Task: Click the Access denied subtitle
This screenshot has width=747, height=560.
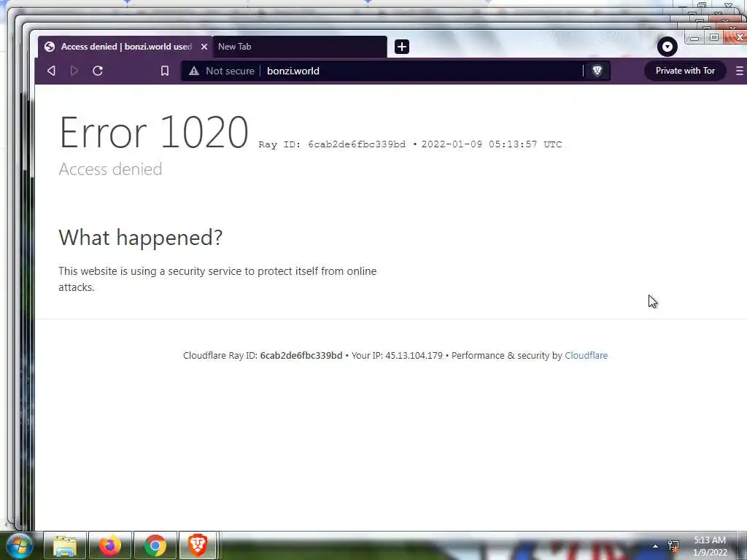Action: click(x=110, y=169)
